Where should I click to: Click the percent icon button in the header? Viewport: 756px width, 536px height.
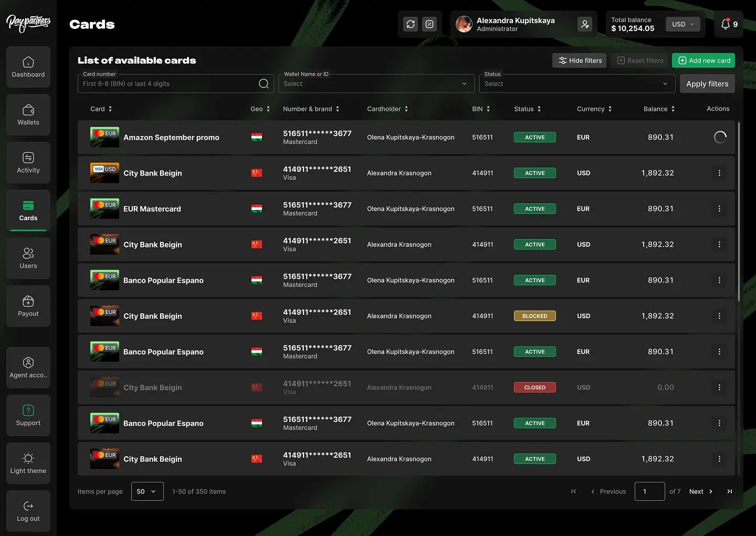point(429,24)
